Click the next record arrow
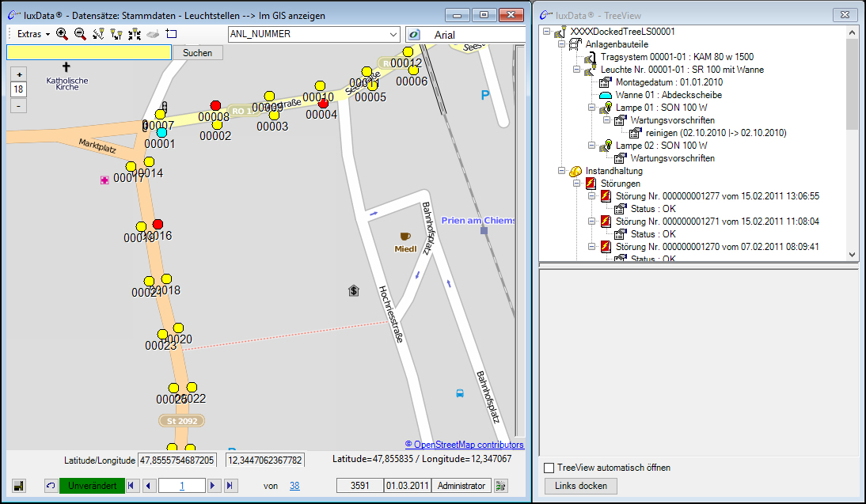 (213, 486)
